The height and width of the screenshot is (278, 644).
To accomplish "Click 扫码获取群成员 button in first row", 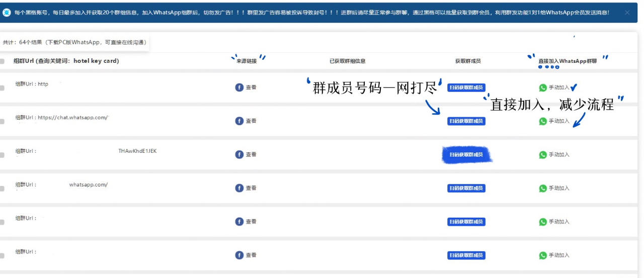I will (466, 87).
